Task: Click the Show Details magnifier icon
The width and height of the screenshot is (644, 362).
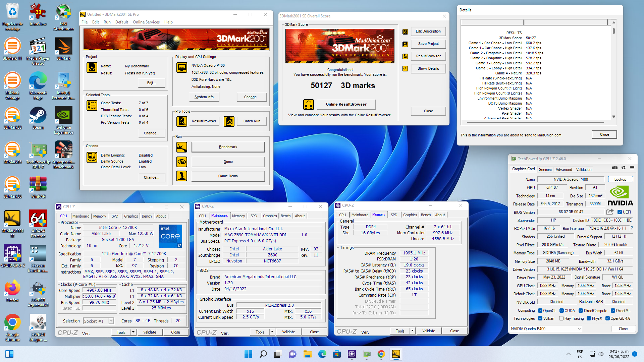Action: tap(405, 69)
